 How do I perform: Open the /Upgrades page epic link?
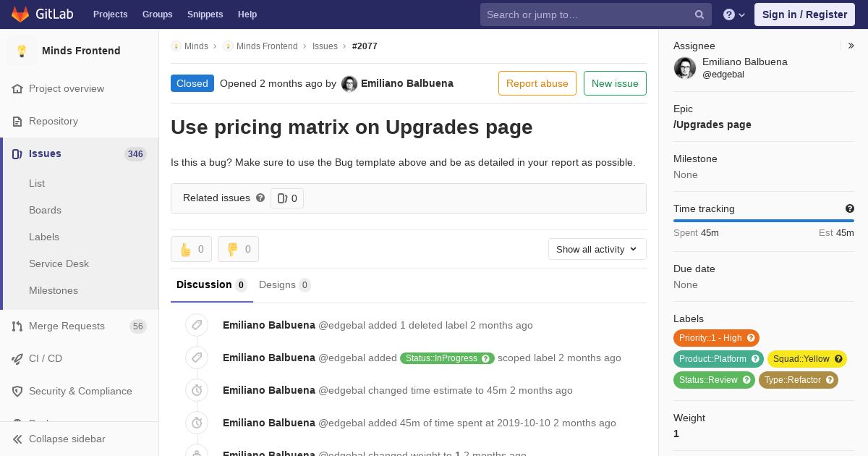[x=712, y=124]
